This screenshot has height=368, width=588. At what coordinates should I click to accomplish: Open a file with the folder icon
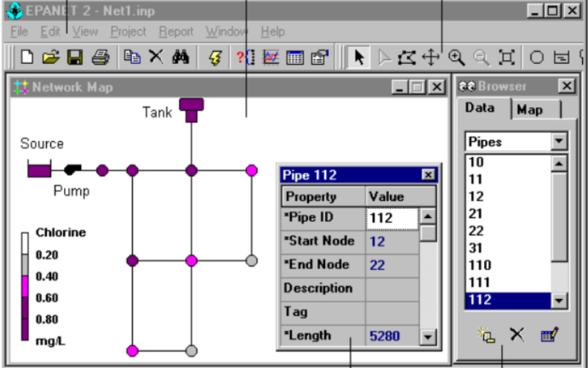[x=50, y=58]
